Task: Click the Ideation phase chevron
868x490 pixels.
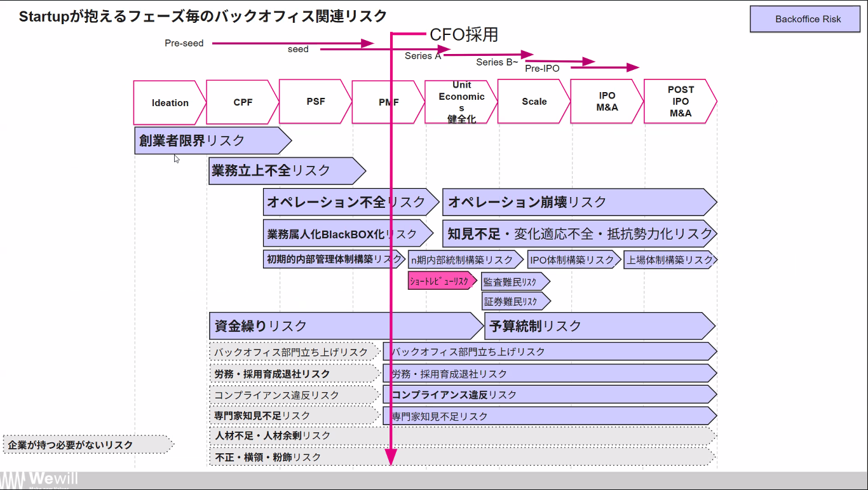Action: (169, 102)
